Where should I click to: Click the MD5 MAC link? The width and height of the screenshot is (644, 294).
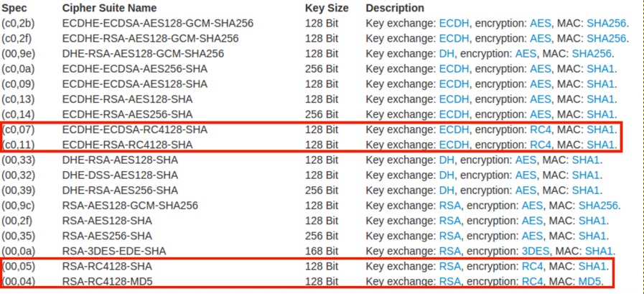590,282
